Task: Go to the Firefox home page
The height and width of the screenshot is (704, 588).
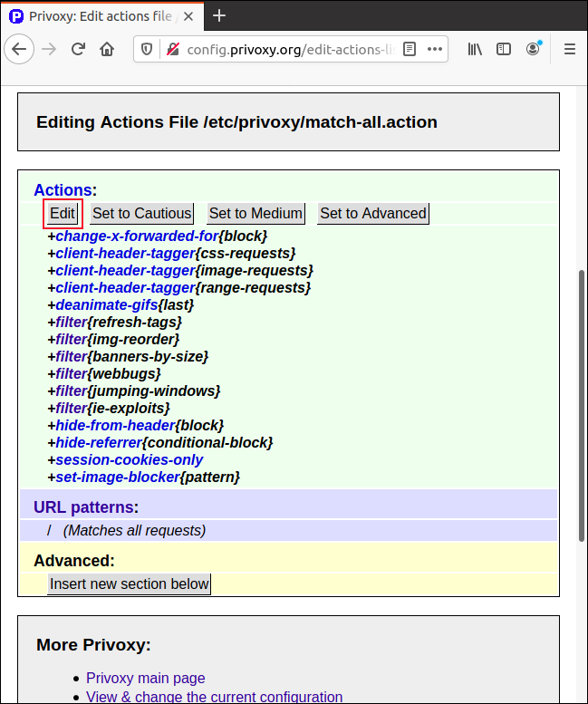Action: pyautogui.click(x=107, y=49)
